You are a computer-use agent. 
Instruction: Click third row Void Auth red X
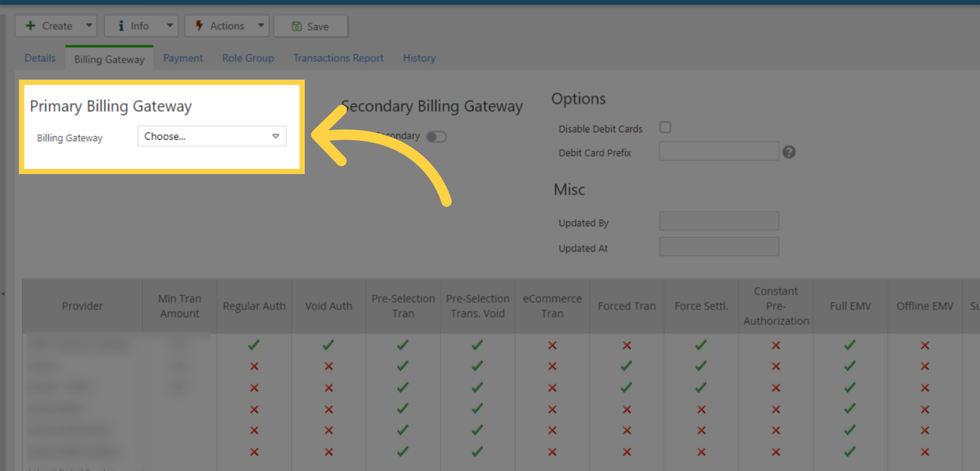pos(329,388)
